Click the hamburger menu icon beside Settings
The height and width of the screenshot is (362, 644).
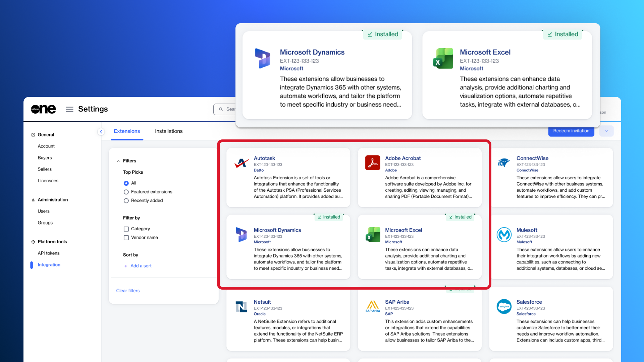(69, 109)
